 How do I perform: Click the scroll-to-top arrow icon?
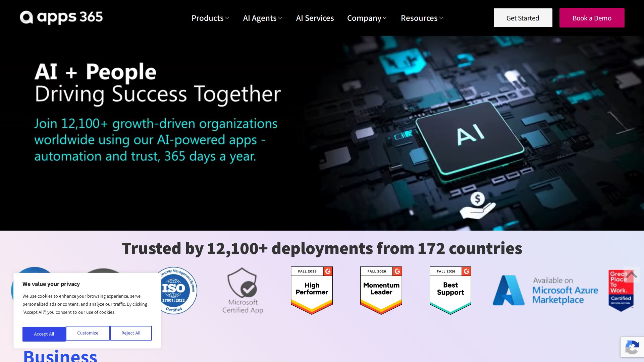click(x=632, y=275)
